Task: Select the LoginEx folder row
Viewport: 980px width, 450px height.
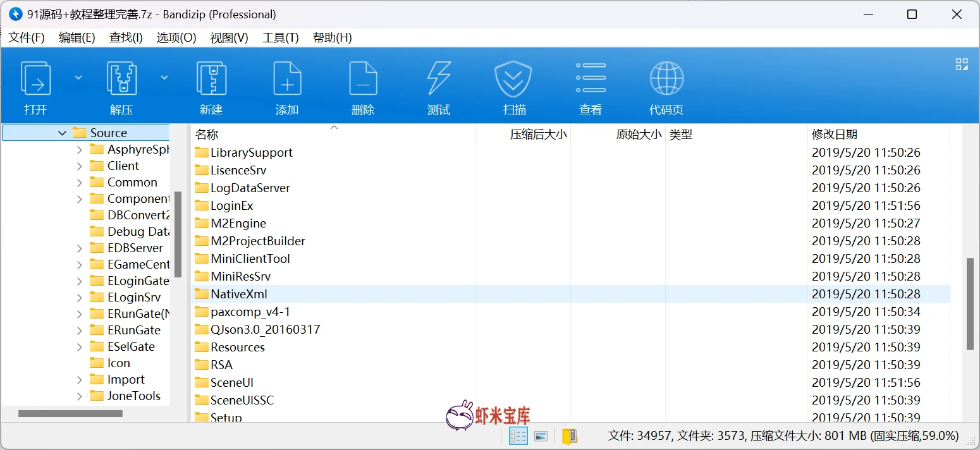Action: [570, 205]
